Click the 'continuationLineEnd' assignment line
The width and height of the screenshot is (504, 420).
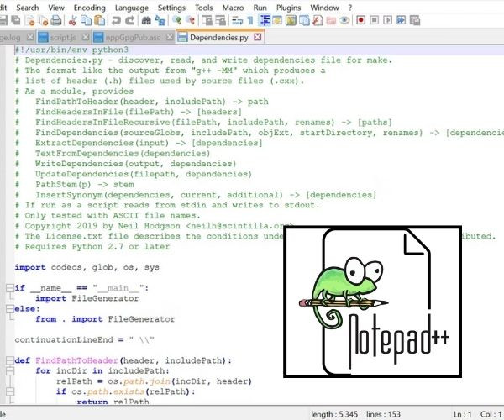(85, 340)
